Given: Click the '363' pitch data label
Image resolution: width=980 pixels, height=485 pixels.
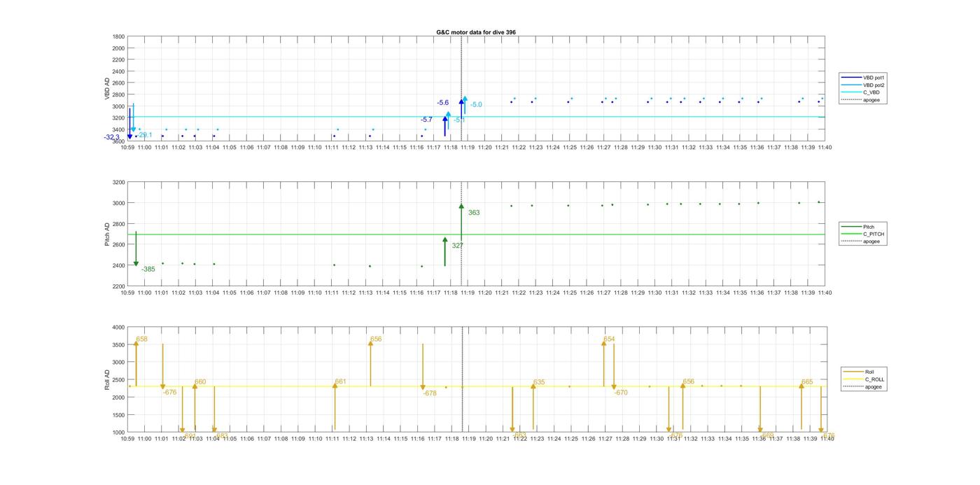Looking at the screenshot, I should pos(474,213).
